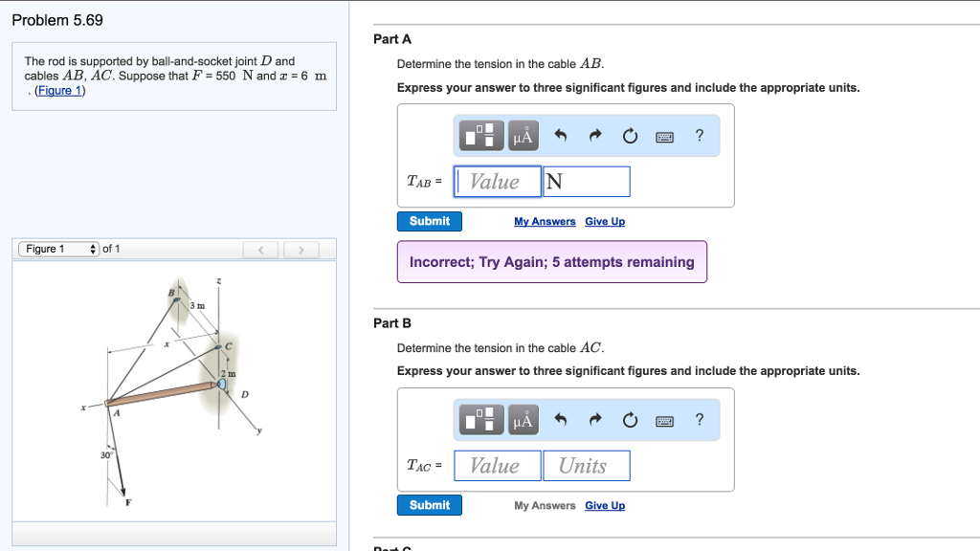This screenshot has height=551, width=980.
Task: Redo entry in Part A toolbar
Action: click(x=595, y=136)
